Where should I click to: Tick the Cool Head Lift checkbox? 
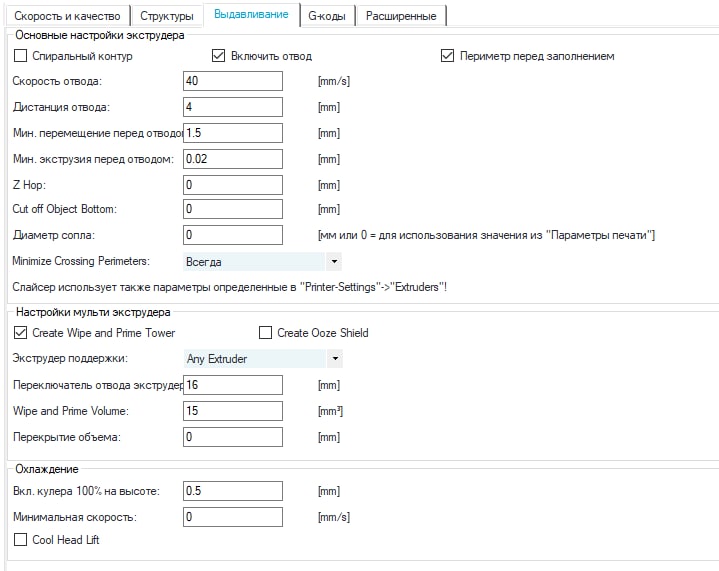click(21, 539)
